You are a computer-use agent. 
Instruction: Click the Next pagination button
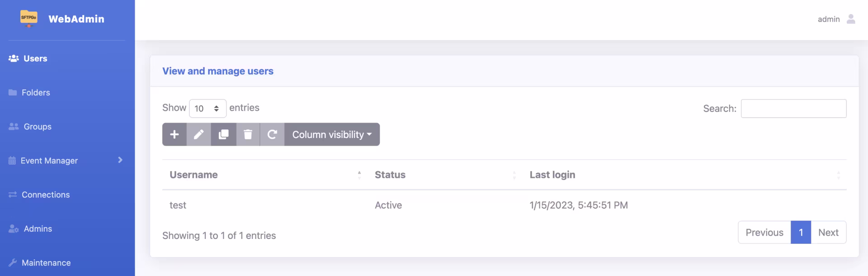(x=828, y=232)
